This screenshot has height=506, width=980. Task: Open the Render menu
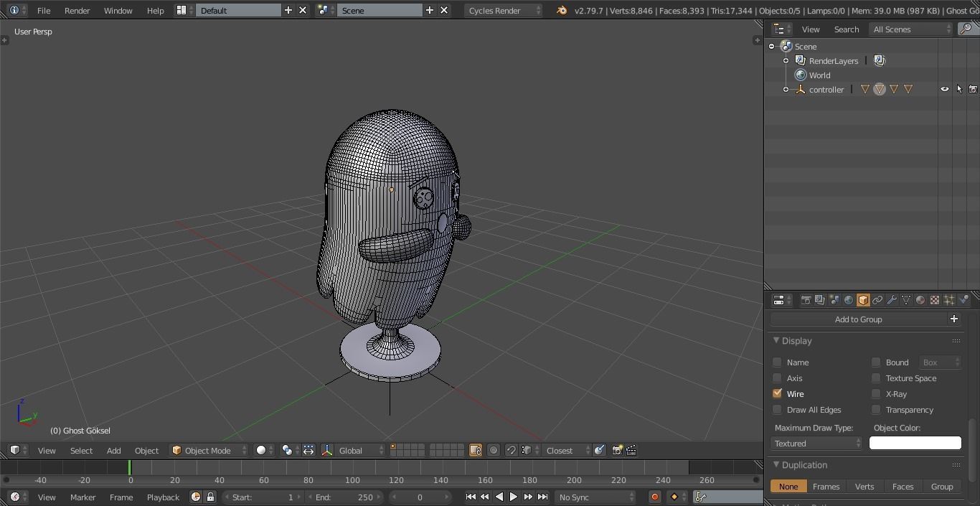tap(77, 10)
